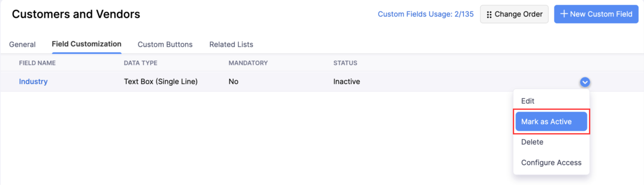The image size is (644, 185).
Task: Click the Change Order button
Action: pos(514,14)
